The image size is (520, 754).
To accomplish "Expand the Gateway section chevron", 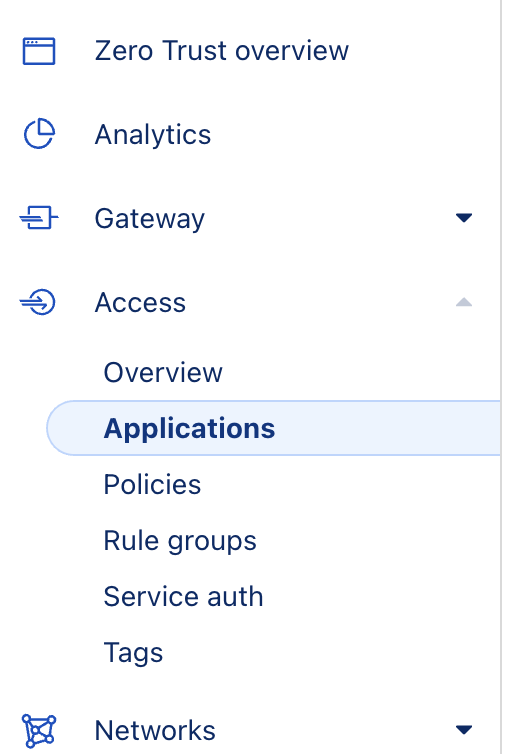I will 464,218.
